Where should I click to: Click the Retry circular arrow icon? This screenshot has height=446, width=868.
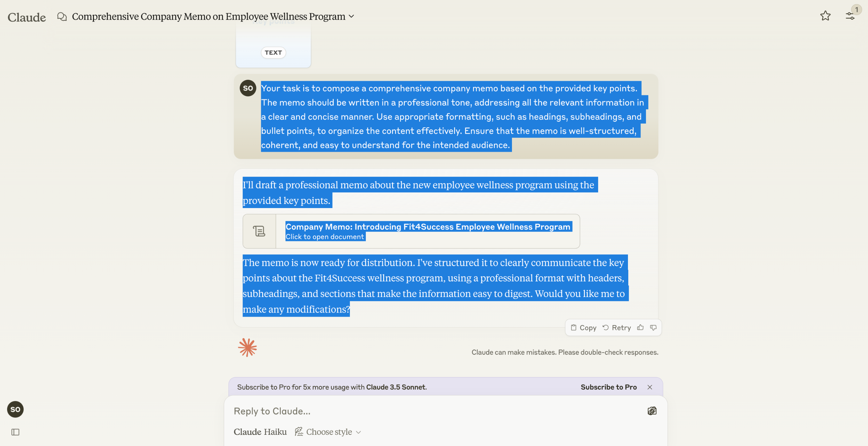click(606, 328)
